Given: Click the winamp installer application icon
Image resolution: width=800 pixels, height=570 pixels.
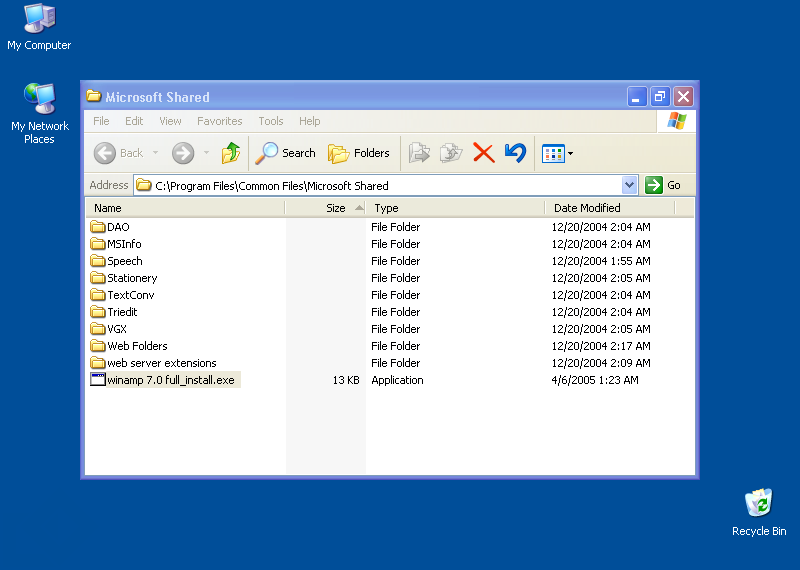Looking at the screenshot, I should click(x=97, y=380).
